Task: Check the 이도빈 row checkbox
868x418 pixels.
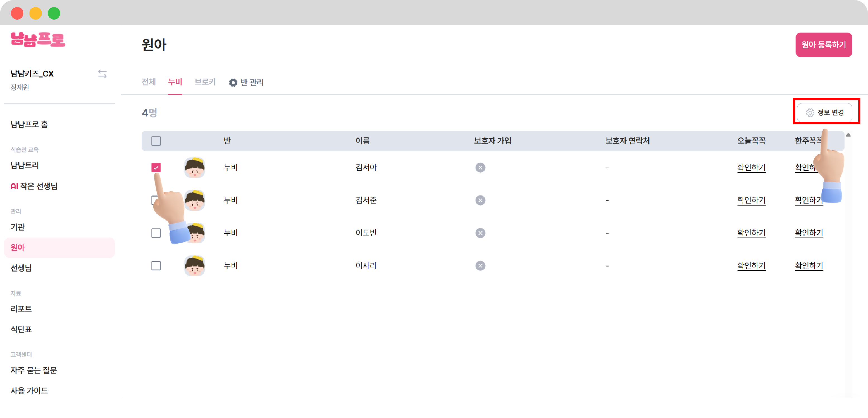Action: tap(156, 233)
